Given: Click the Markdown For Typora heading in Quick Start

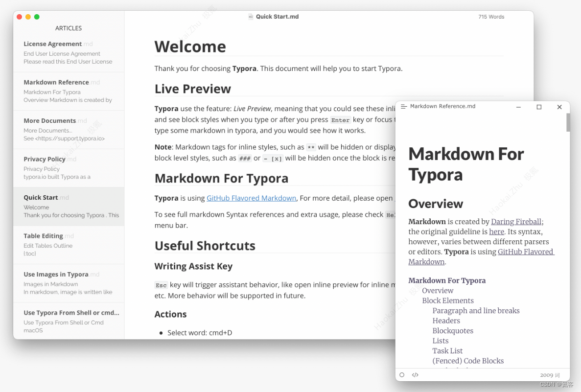Looking at the screenshot, I should [221, 178].
